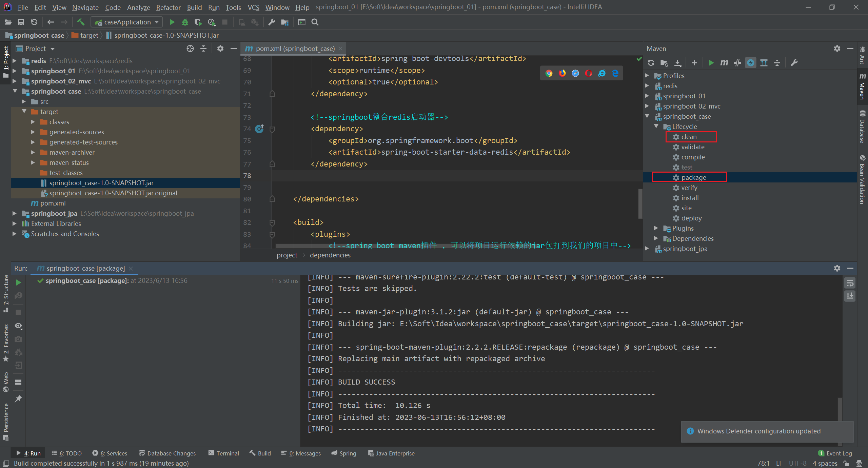
Task: Toggle Bean Validation side tool window
Action: pos(862,179)
